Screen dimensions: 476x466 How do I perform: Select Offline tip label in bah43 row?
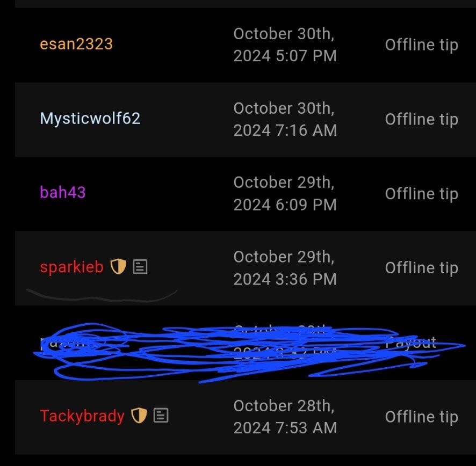point(422,194)
